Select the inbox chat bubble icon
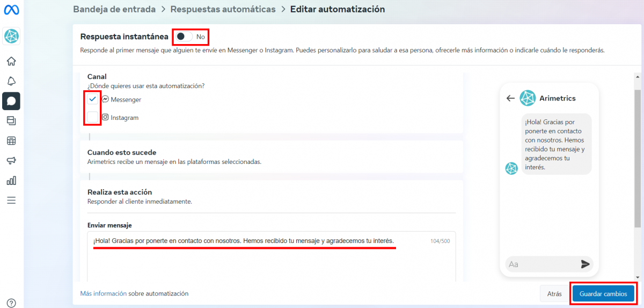The width and height of the screenshot is (644, 308). click(11, 101)
